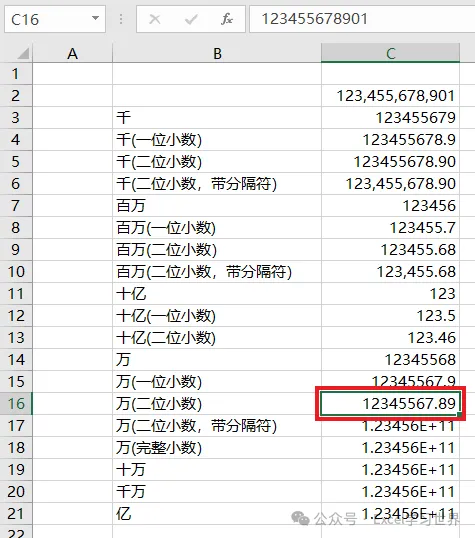The width and height of the screenshot is (475, 538).
Task: Click cell showing 123.46
Action: (x=390, y=337)
